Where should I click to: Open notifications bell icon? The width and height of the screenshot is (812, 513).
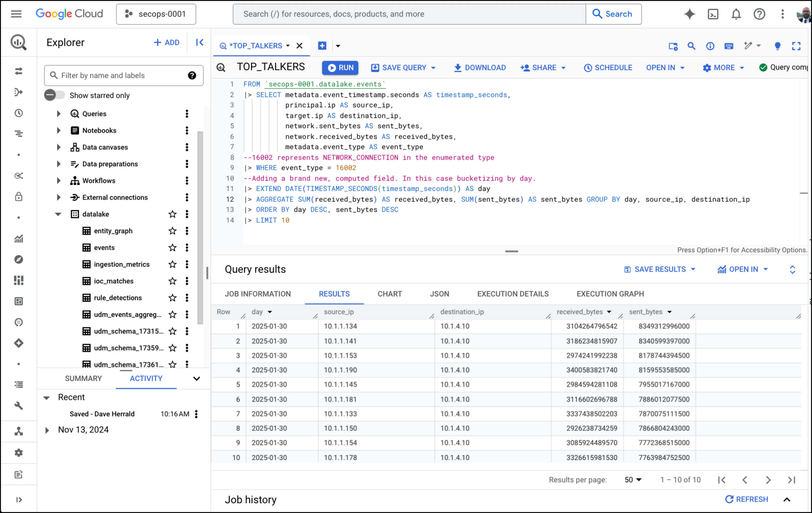[736, 14]
